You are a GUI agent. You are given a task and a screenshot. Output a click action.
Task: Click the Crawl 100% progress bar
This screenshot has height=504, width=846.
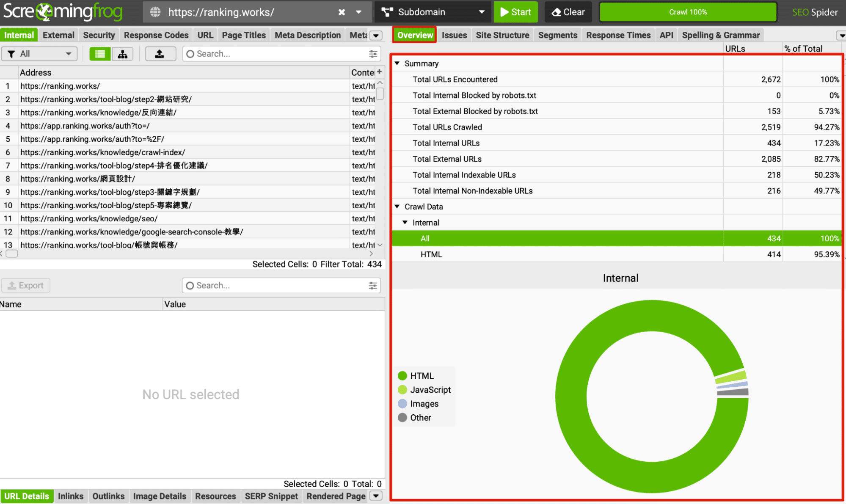tap(688, 12)
